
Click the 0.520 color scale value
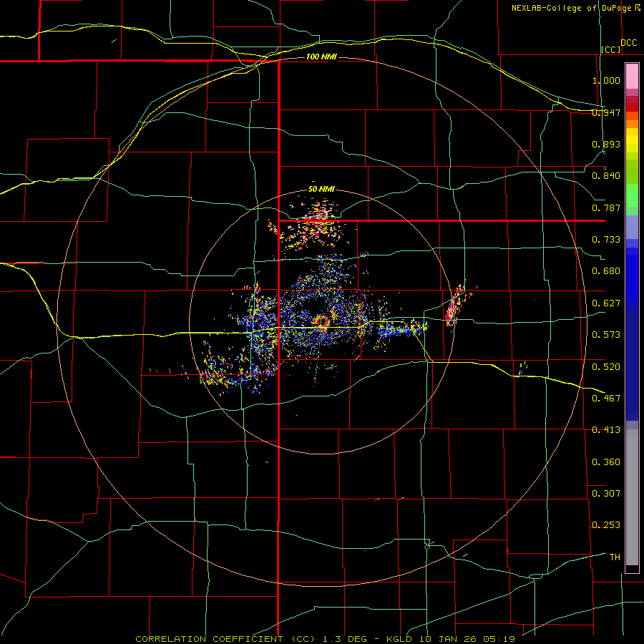pos(606,366)
